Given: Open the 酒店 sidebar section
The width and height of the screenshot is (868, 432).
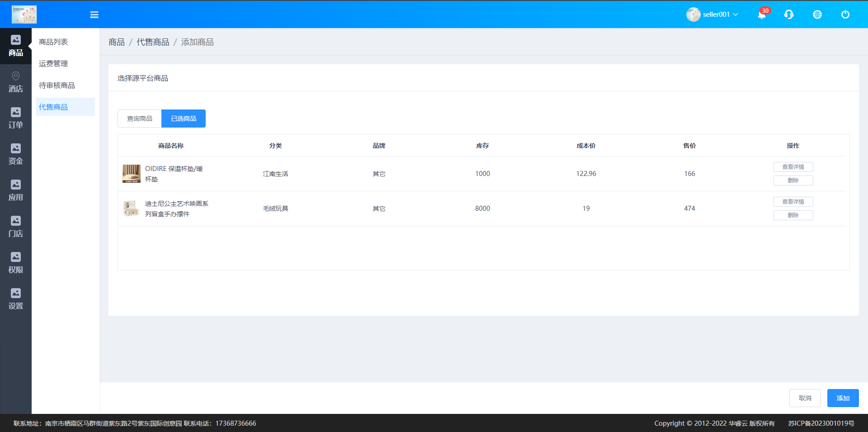Looking at the screenshot, I should pos(16,82).
